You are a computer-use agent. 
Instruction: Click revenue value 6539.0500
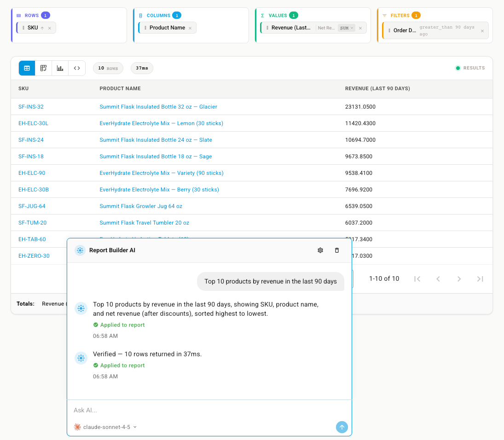(359, 206)
